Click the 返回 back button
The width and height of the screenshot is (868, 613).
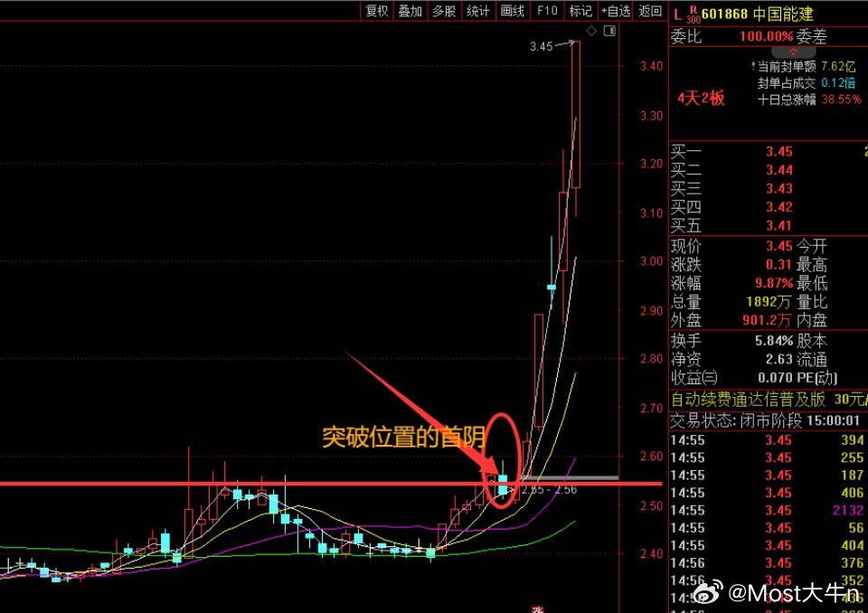(x=650, y=11)
